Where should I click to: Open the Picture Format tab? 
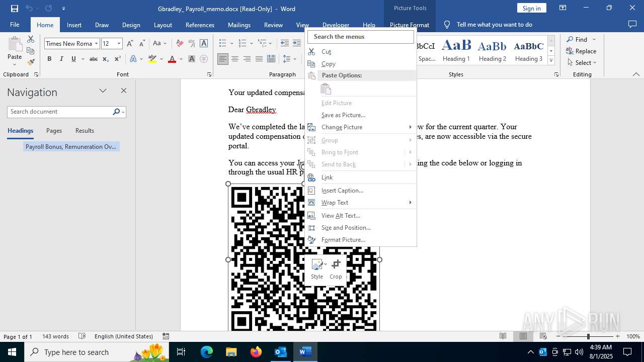tap(410, 25)
